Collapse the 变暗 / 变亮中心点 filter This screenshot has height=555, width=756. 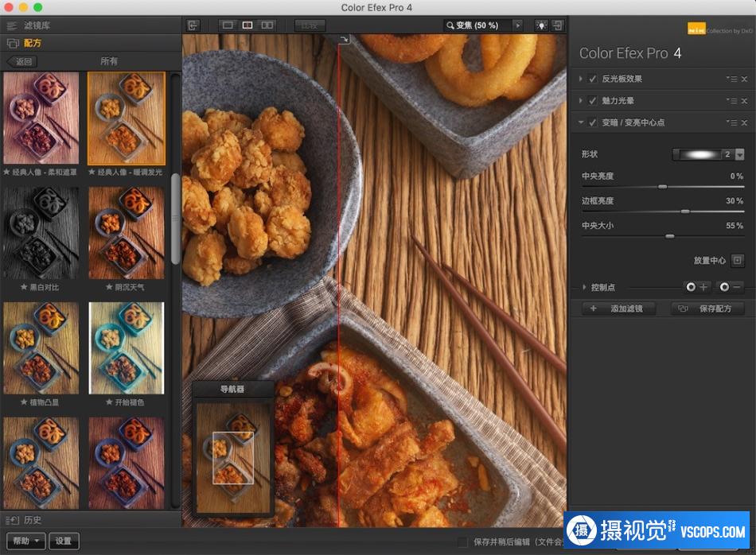(x=580, y=122)
